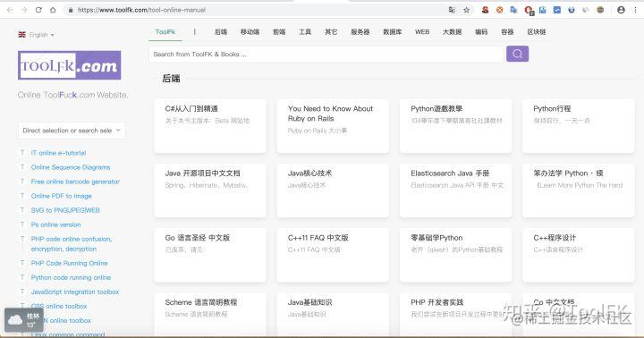
Task: Go to browser home page icon
Action: pos(53,10)
